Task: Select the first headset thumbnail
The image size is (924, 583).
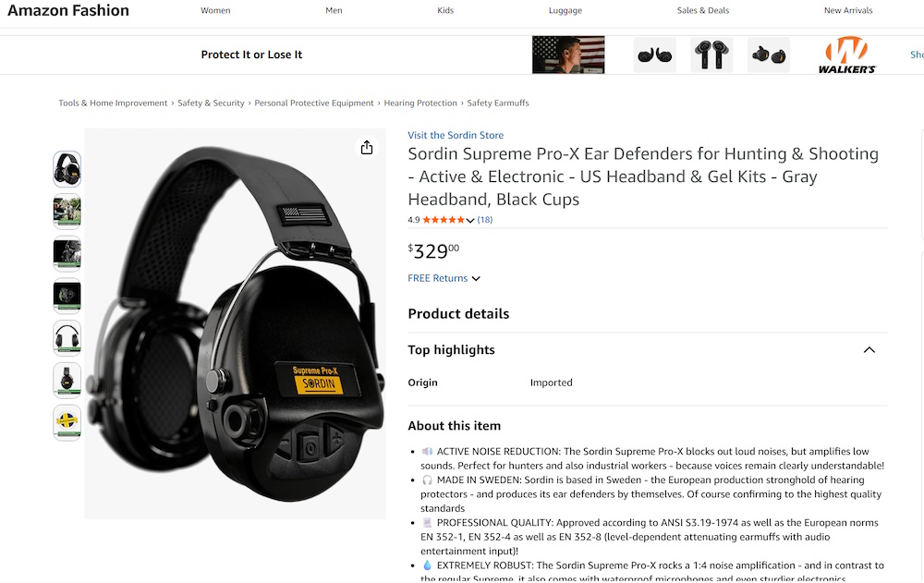Action: [67, 169]
